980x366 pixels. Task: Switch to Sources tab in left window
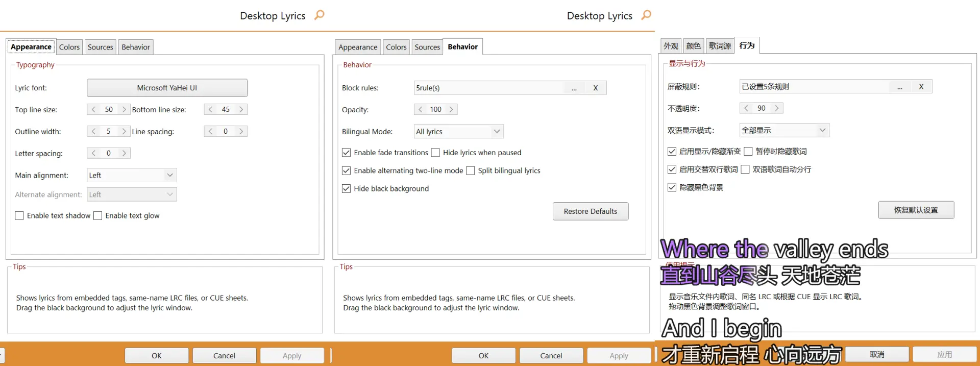coord(101,47)
